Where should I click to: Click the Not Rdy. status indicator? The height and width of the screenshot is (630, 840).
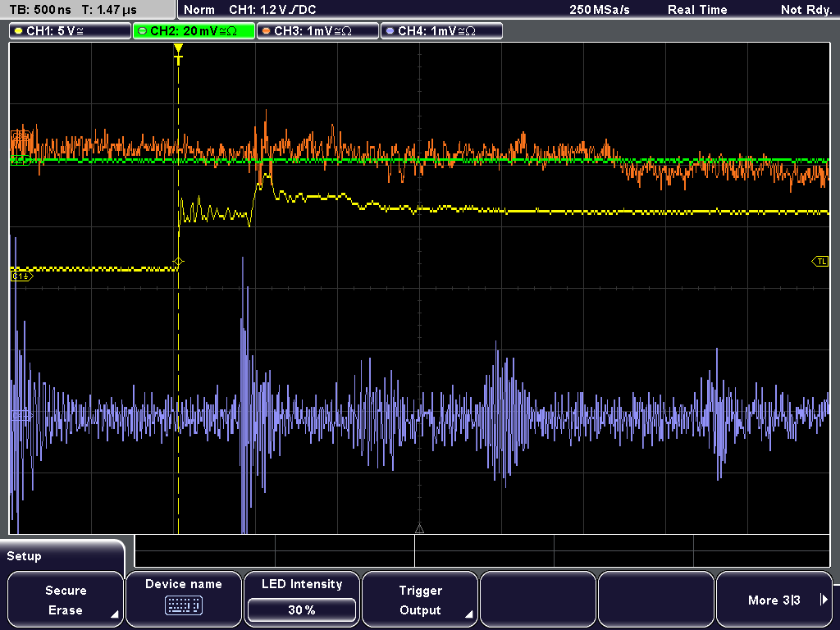(x=806, y=10)
